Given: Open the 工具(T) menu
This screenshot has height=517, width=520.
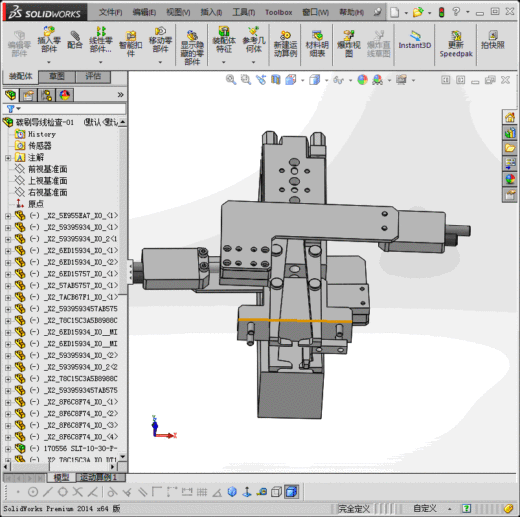Looking at the screenshot, I should [x=244, y=12].
